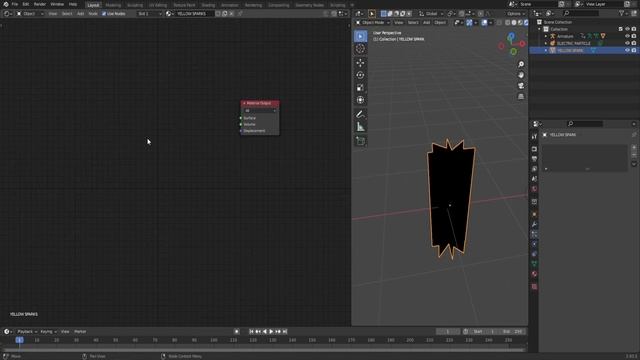The width and height of the screenshot is (640, 360).
Task: Open the Material properties tab
Action: click(534, 274)
